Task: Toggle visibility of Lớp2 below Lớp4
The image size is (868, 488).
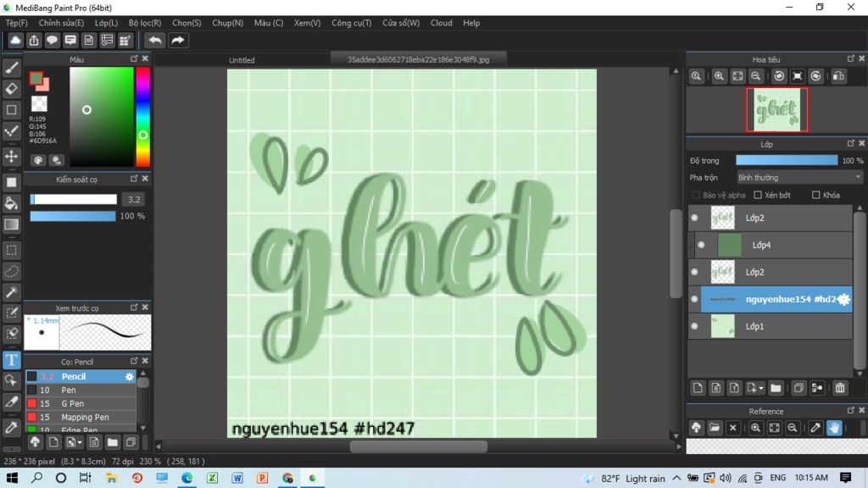Action: tap(695, 272)
